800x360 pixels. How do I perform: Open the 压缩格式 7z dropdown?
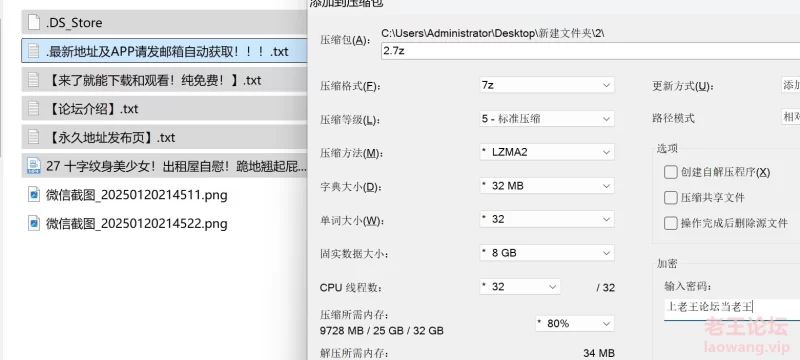547,85
